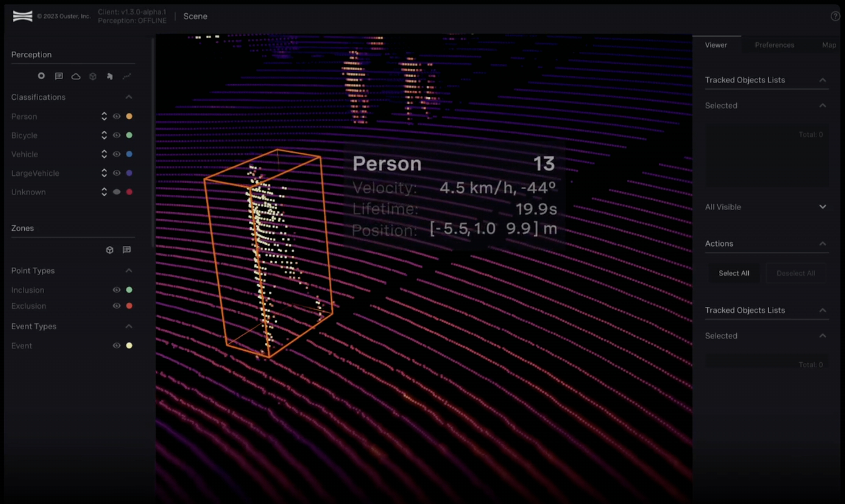The image size is (845, 504).
Task: Click the 'Perception: OFFLINE' status text
Action: pos(132,21)
